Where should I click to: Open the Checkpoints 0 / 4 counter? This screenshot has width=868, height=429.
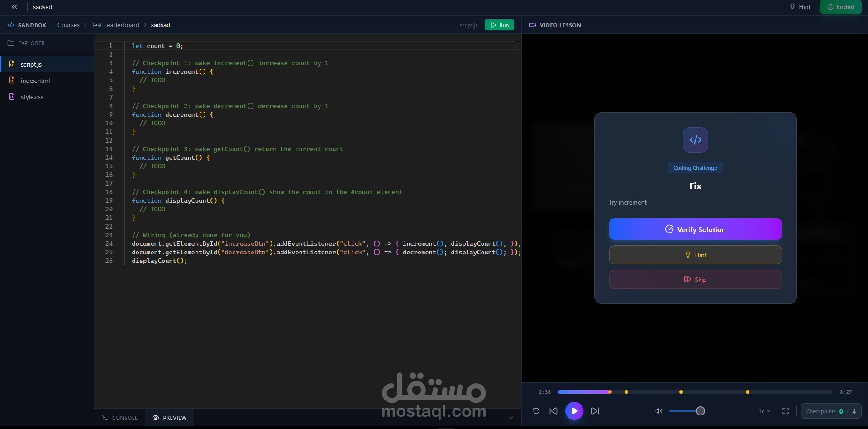830,411
